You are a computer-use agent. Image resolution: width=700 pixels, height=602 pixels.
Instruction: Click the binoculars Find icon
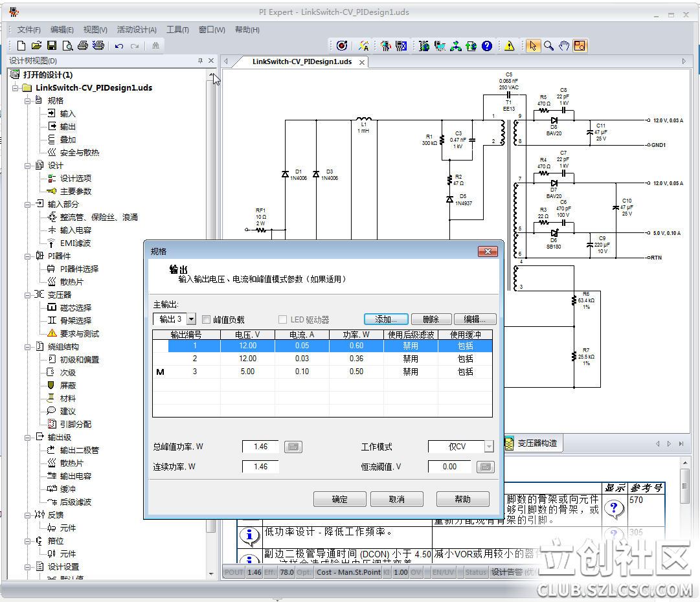156,45
